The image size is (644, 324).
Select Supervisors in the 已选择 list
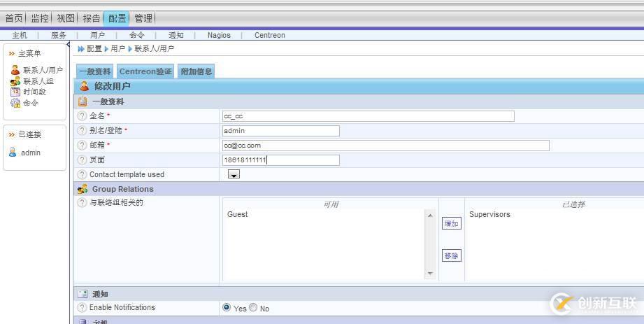[489, 214]
